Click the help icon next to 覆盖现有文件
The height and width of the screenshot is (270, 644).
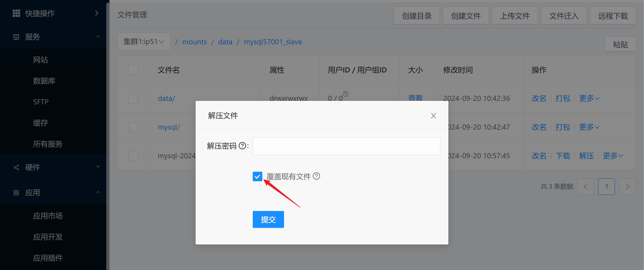point(316,176)
